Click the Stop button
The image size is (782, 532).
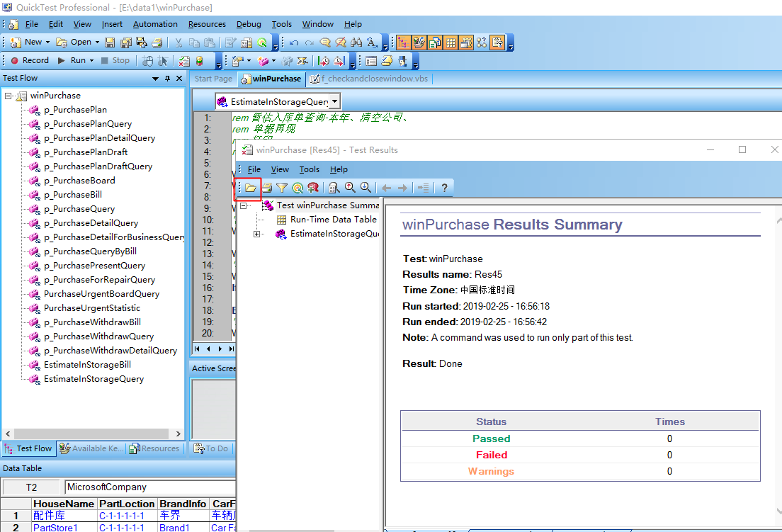click(115, 60)
